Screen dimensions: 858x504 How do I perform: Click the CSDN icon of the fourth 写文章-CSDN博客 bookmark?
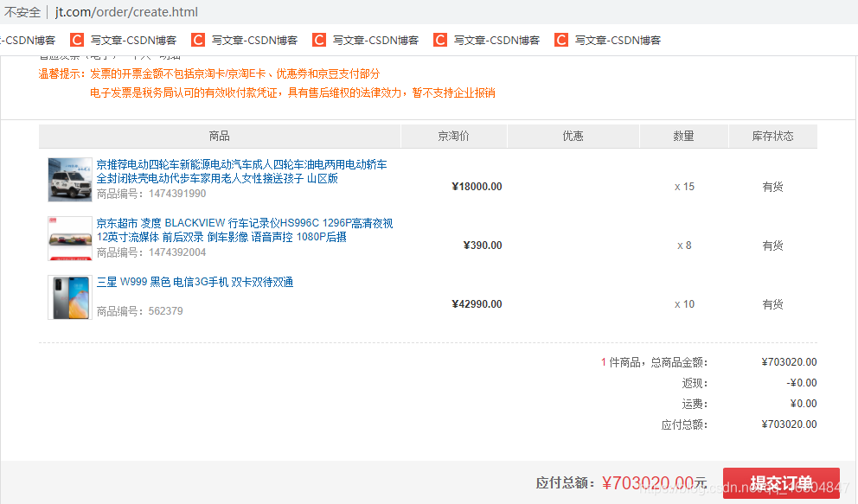440,40
